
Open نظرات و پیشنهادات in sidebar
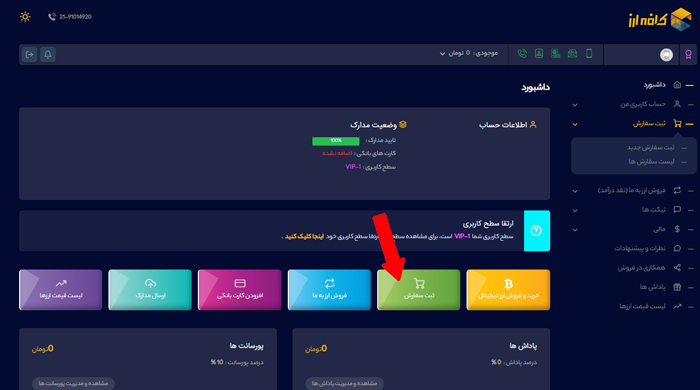[x=640, y=248]
